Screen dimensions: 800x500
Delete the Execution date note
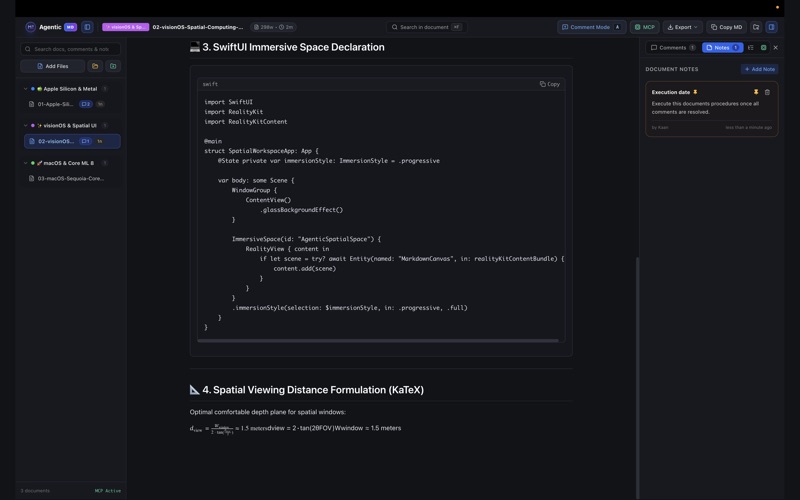click(x=767, y=92)
